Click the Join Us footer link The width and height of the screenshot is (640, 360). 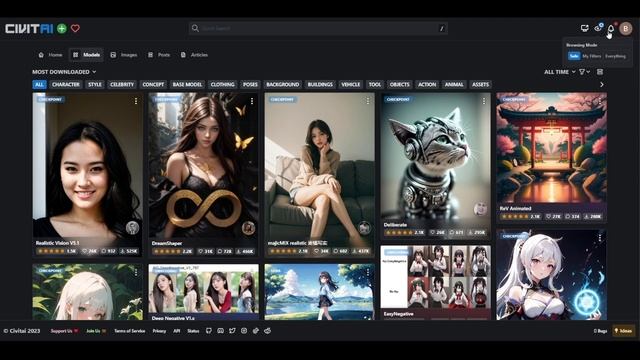(x=96, y=331)
